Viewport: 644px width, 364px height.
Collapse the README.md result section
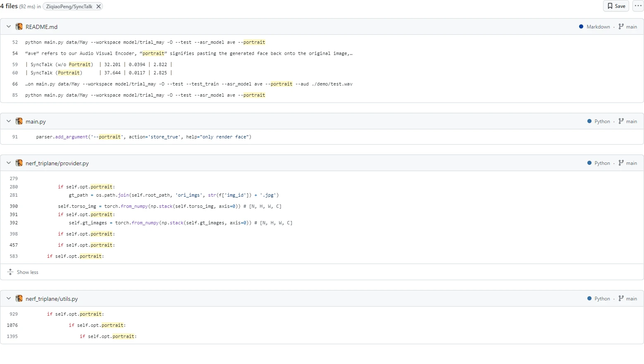pos(9,27)
